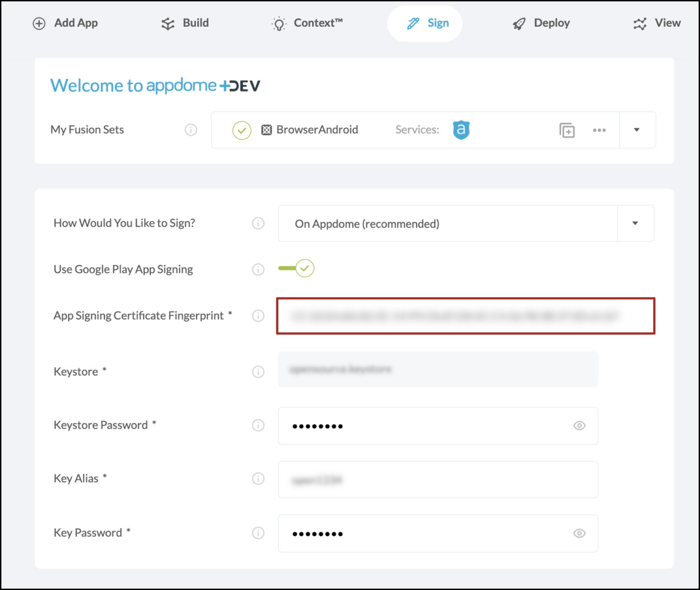Image resolution: width=700 pixels, height=590 pixels.
Task: Click the Appdome shield service icon
Action: (461, 130)
